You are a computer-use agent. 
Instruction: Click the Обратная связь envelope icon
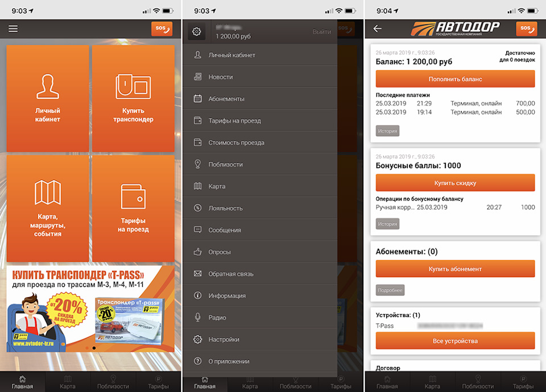198,274
